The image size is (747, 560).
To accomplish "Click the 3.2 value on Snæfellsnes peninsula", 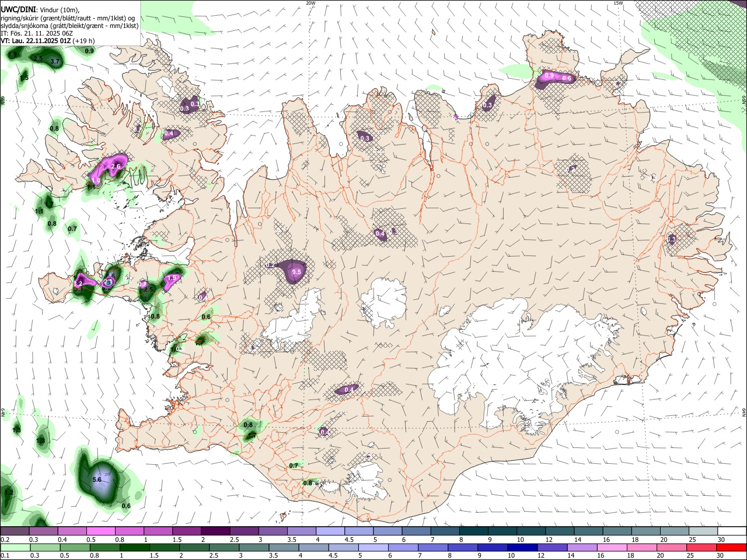I will [x=79, y=283].
